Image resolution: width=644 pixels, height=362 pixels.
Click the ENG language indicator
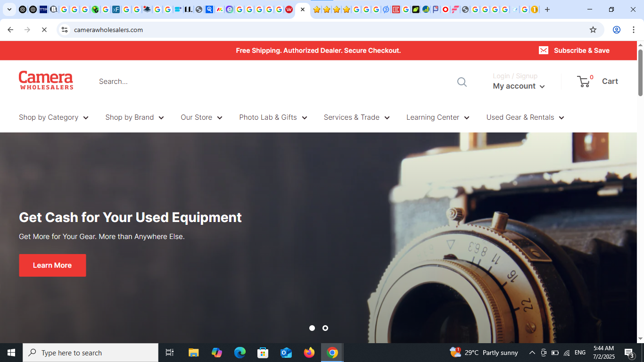point(580,353)
